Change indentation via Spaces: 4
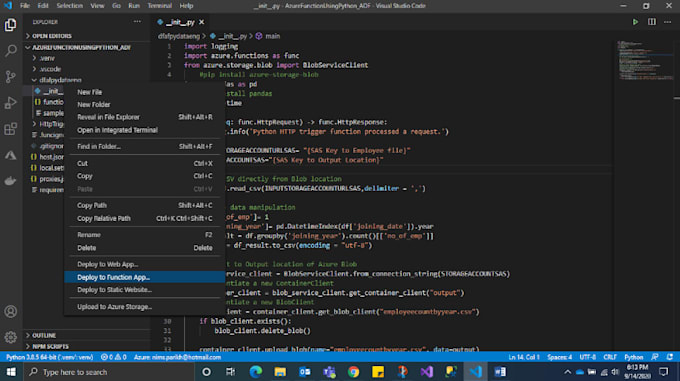The image size is (680, 381). pos(559,357)
